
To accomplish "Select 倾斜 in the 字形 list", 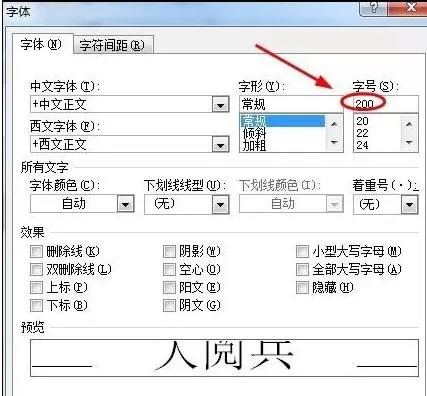I will click(283, 133).
